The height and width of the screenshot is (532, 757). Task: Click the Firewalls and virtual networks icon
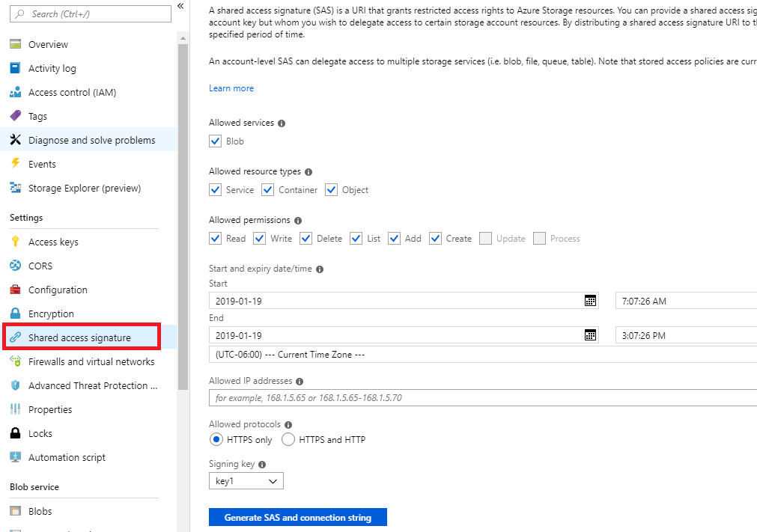tap(16, 361)
